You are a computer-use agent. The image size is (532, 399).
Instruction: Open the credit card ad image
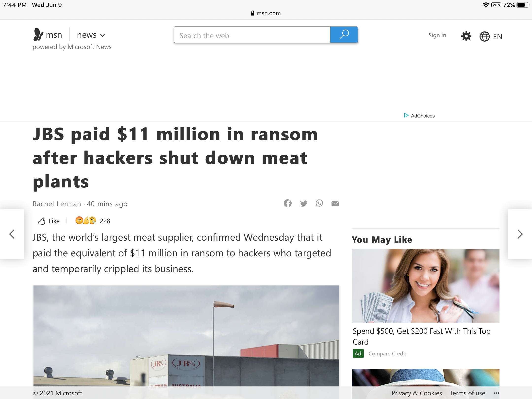pyautogui.click(x=425, y=286)
